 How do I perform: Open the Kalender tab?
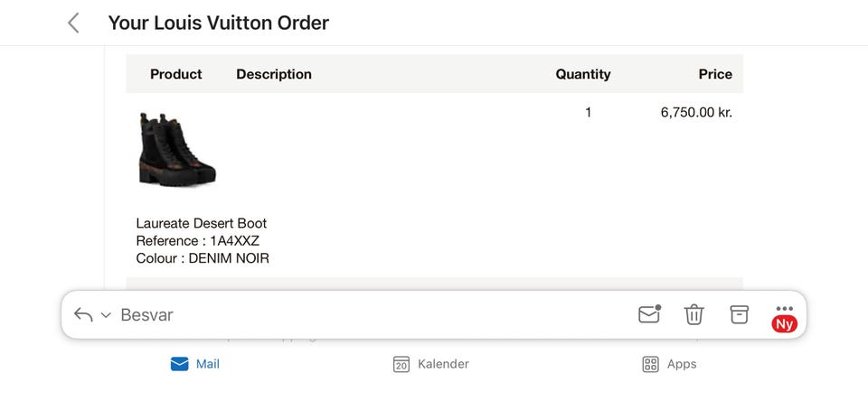point(431,364)
